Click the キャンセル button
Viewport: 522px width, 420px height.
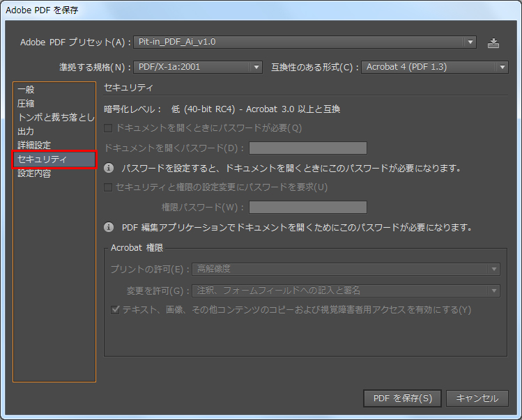(x=477, y=398)
